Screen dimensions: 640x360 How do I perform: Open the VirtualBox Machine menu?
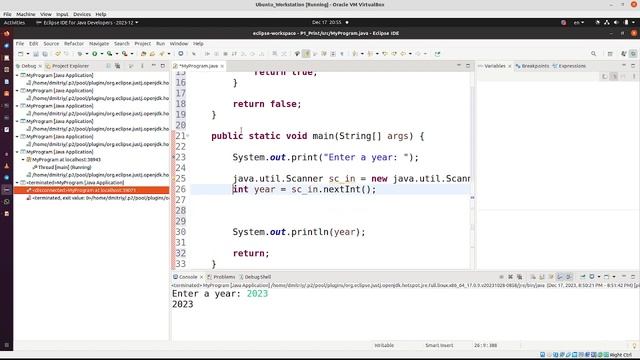pos(26,14)
